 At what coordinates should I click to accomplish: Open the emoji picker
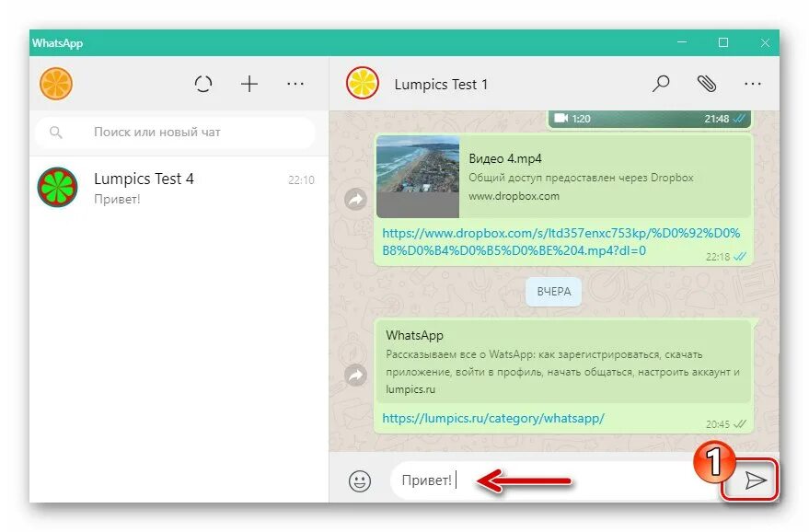click(360, 480)
